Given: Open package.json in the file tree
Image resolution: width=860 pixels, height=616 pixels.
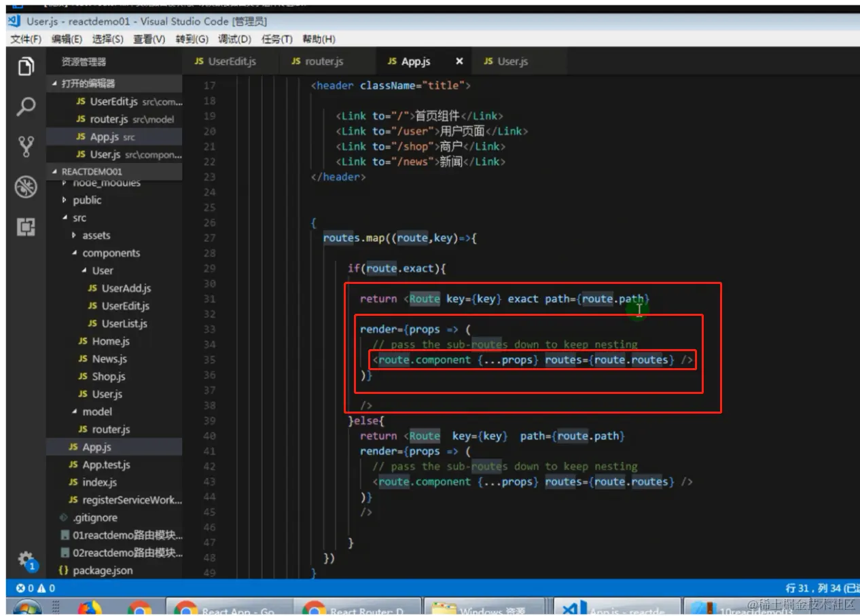Looking at the screenshot, I should pos(114,570).
